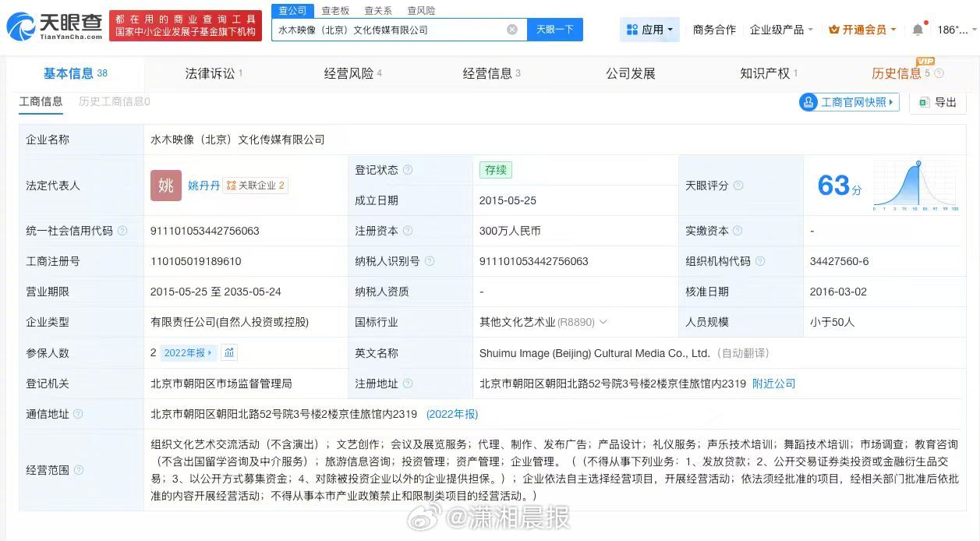This screenshot has width=980, height=541.
Task: Click the help icon next to 实缴资本
Action: point(738,231)
